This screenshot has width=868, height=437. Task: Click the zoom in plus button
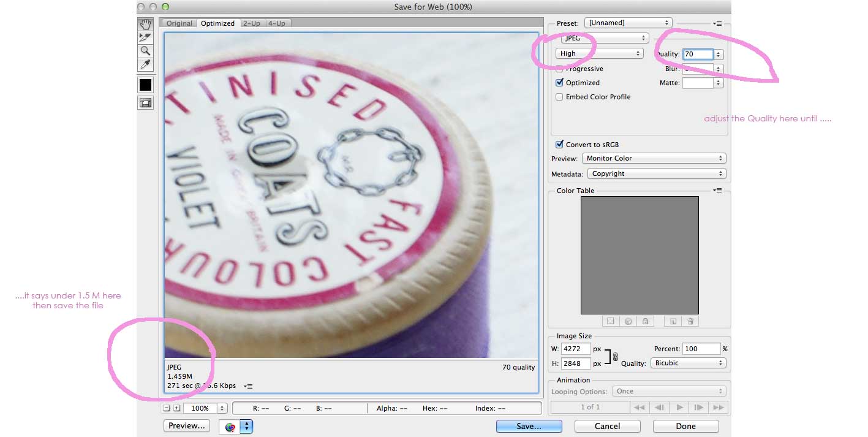tap(176, 408)
